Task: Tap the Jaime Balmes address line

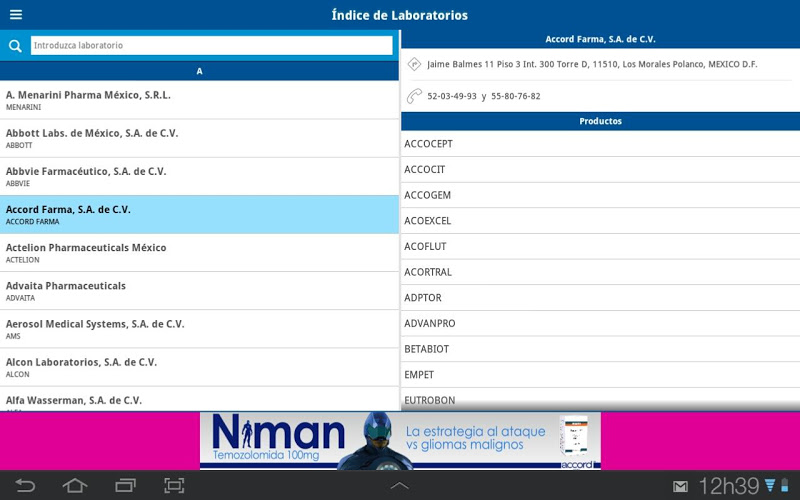Action: click(x=592, y=64)
